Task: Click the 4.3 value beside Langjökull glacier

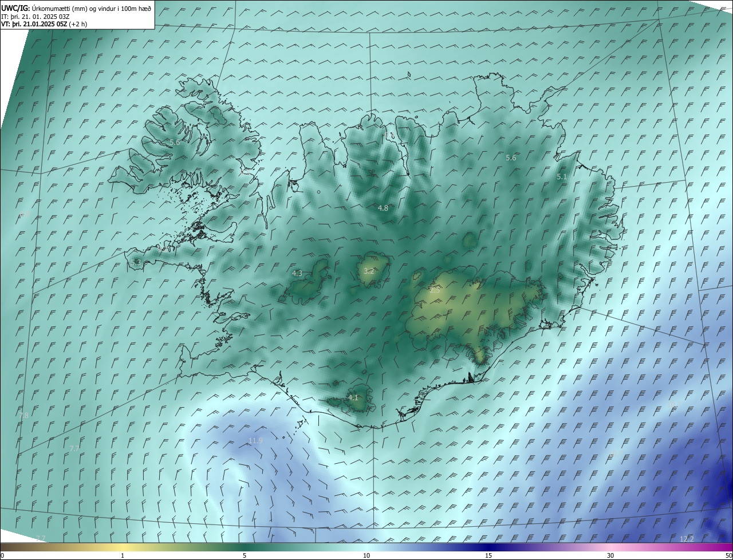Action: tap(297, 274)
